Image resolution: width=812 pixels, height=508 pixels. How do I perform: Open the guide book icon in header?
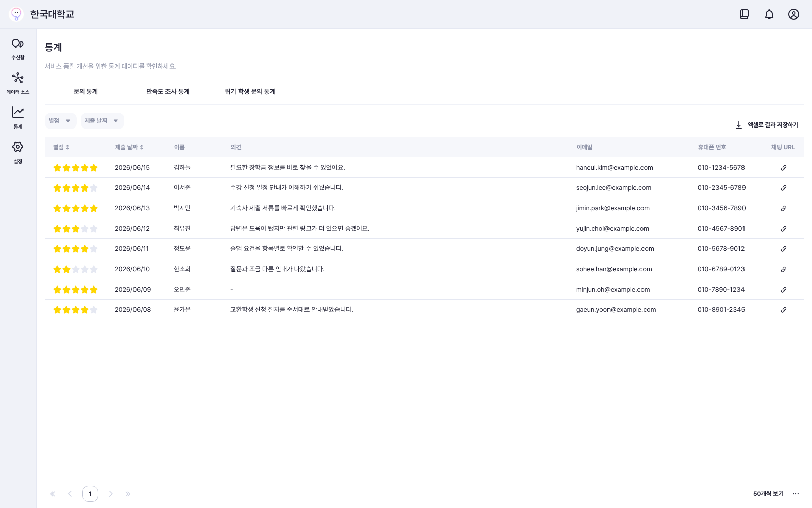coord(745,14)
